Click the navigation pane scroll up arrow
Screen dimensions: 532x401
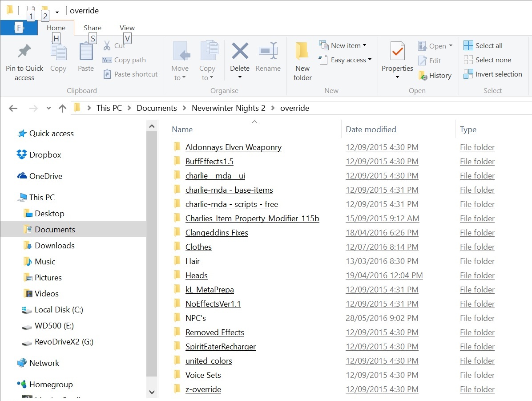pyautogui.click(x=152, y=126)
